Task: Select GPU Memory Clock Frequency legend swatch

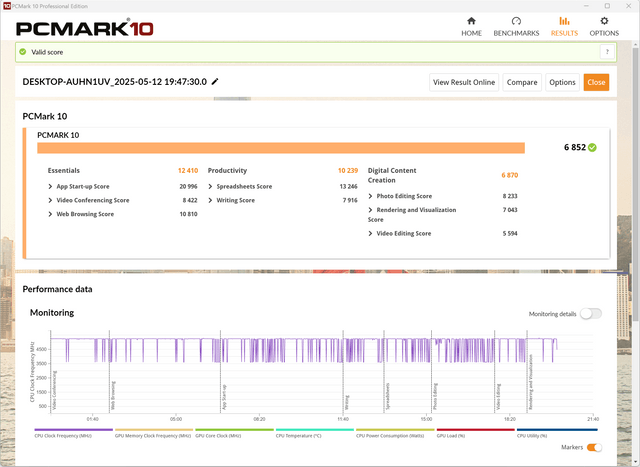Action: point(154,429)
